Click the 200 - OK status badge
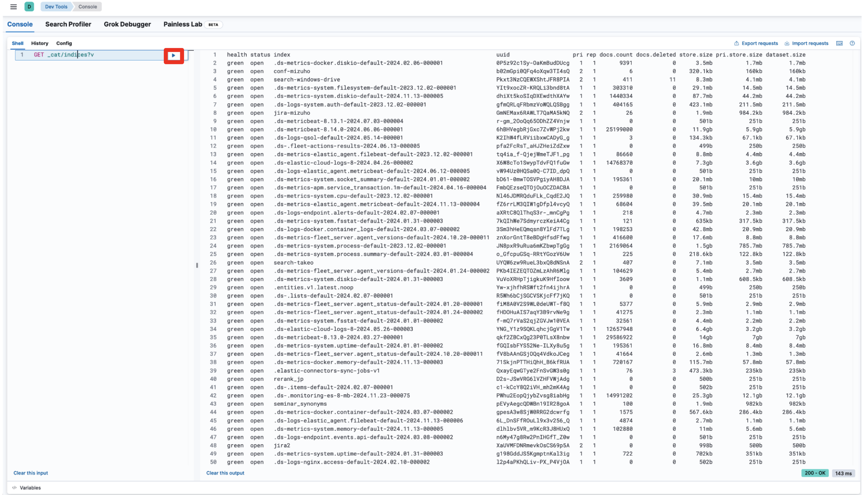Viewport: 868px width, 495px height. 815,473
